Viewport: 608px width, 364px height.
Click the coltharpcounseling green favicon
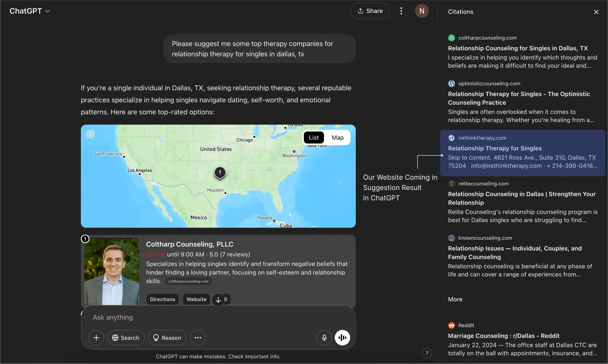click(x=451, y=38)
